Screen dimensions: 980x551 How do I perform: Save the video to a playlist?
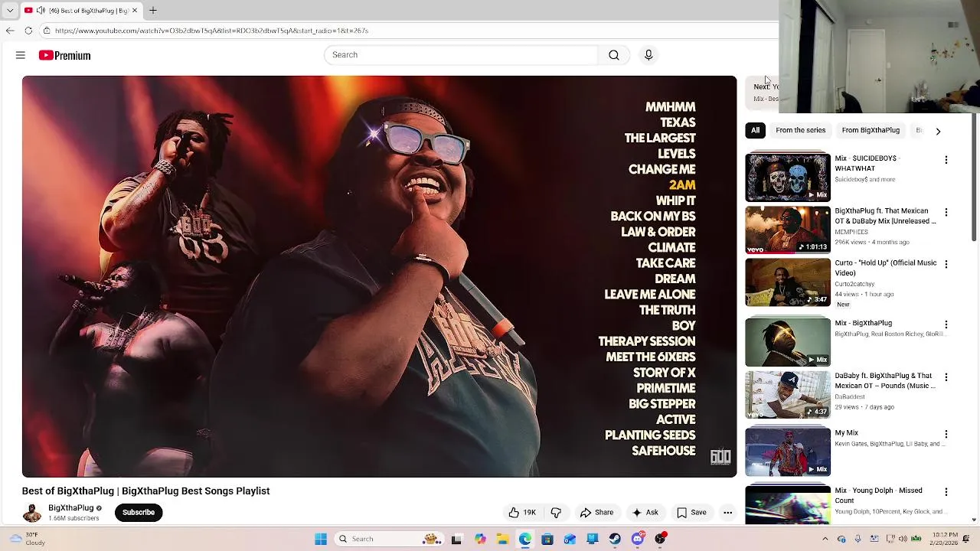(x=691, y=513)
